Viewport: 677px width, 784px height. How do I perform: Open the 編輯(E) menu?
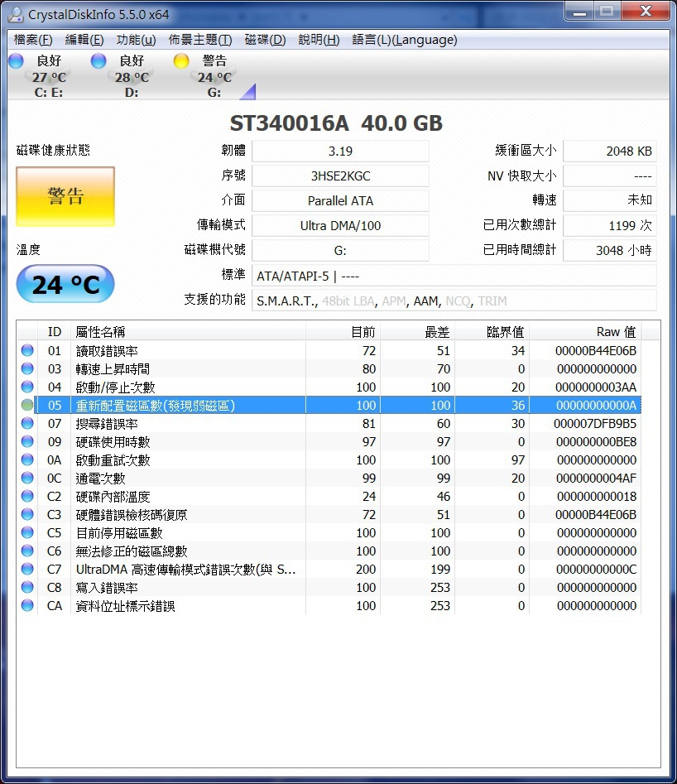click(84, 40)
